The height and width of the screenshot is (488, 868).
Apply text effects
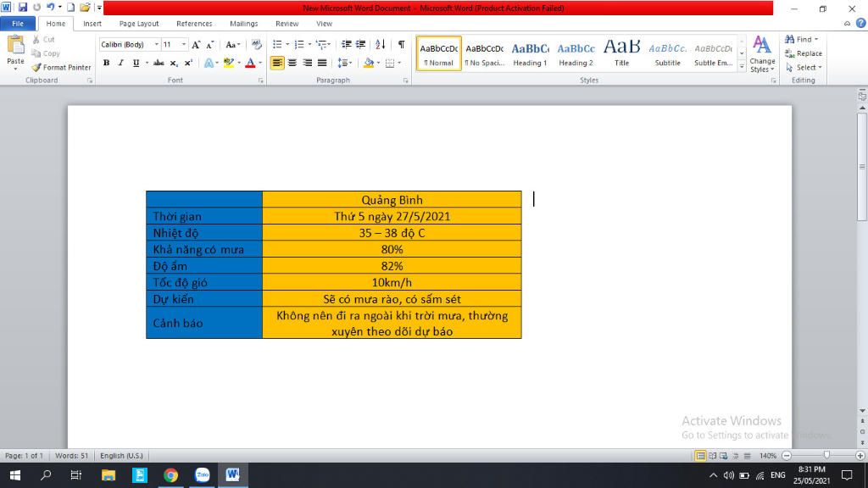tap(209, 63)
